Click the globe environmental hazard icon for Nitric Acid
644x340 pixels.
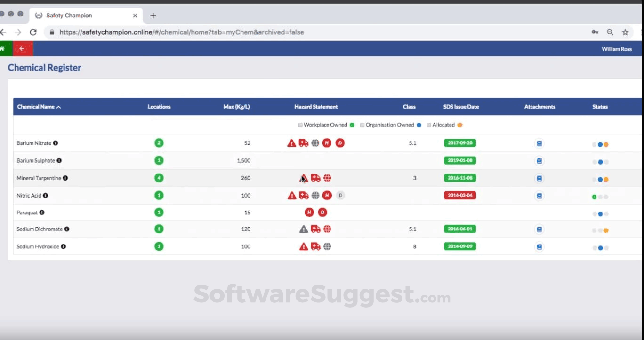[315, 195]
